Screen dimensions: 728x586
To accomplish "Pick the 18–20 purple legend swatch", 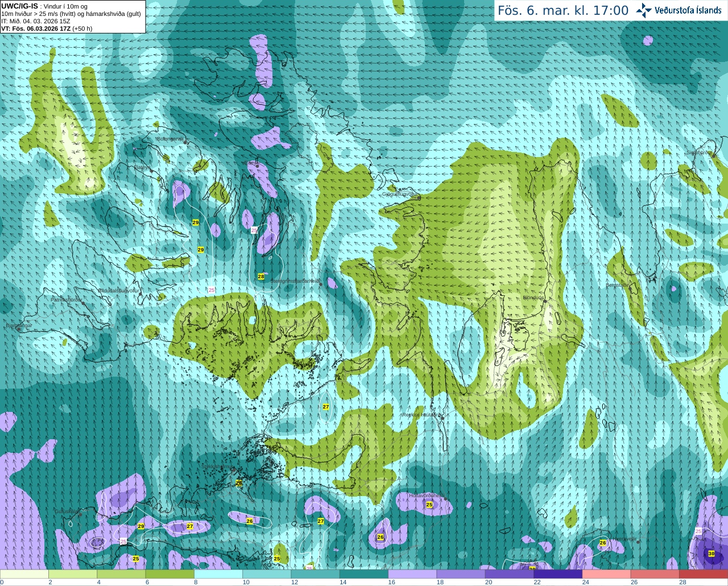I will pos(461,573).
